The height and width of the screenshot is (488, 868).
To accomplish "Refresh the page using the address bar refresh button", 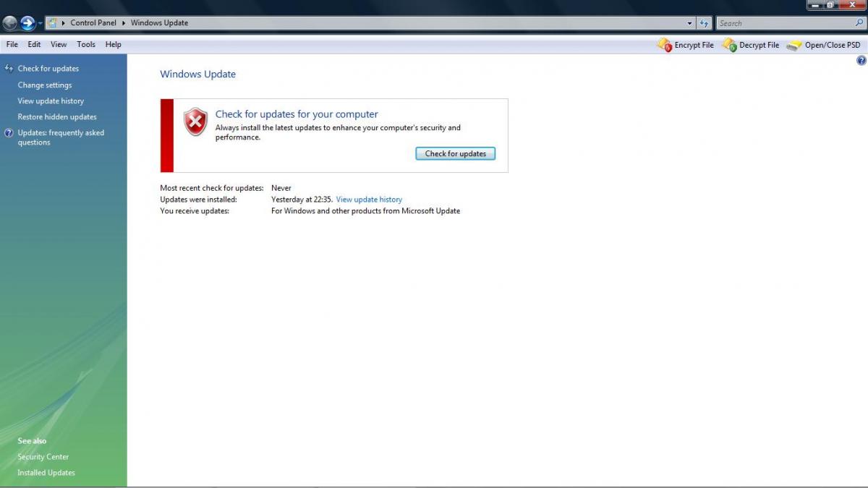I will click(x=705, y=23).
